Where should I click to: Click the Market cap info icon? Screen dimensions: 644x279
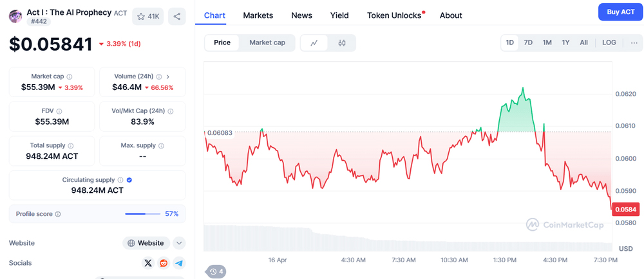pyautogui.click(x=70, y=76)
